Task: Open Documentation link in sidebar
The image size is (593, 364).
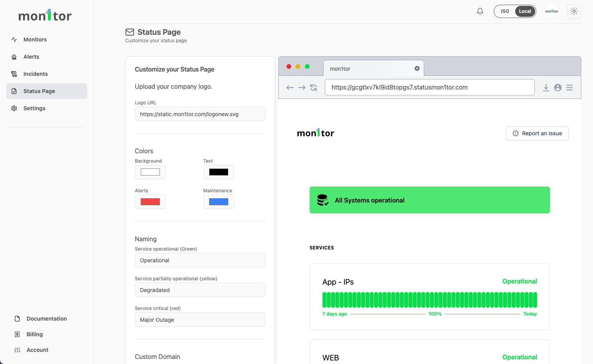Action: (47, 319)
